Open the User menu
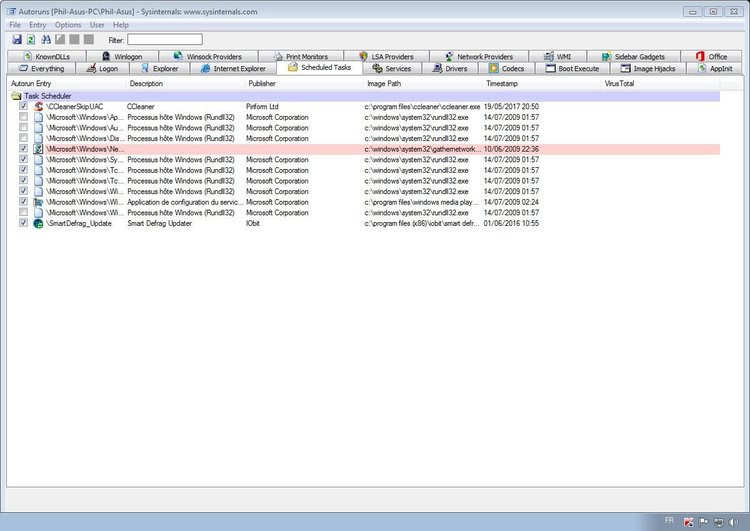This screenshot has height=531, width=750. pyautogui.click(x=97, y=25)
